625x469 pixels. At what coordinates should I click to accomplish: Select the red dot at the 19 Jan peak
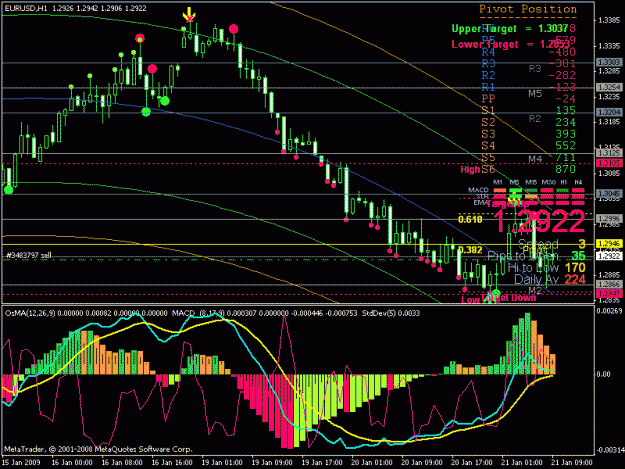(x=234, y=29)
